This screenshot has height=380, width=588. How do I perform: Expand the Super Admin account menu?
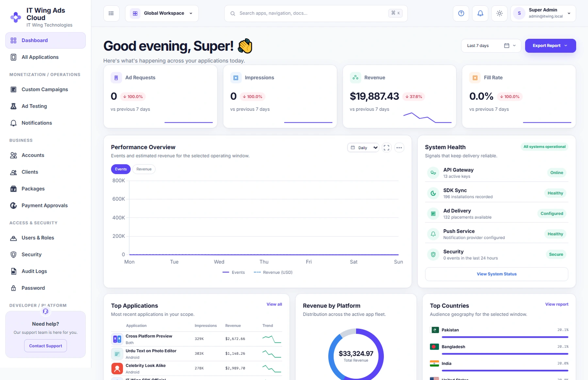[x=543, y=13]
